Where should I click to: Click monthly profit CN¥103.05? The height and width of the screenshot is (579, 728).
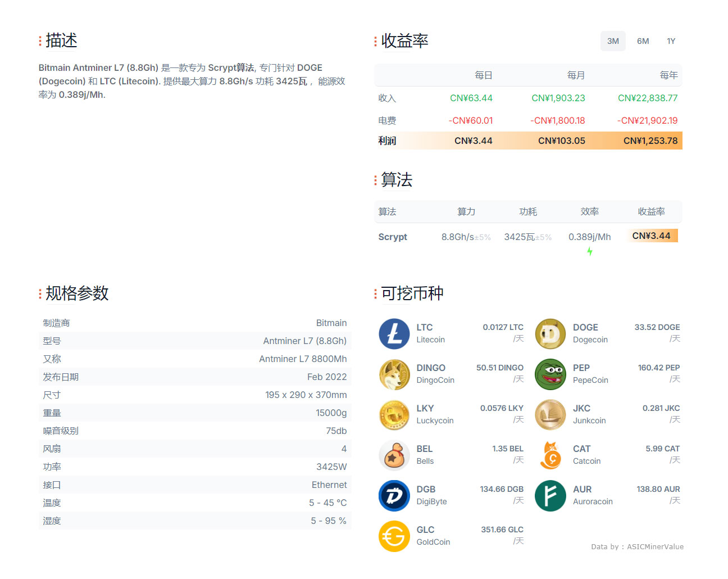coord(562,141)
